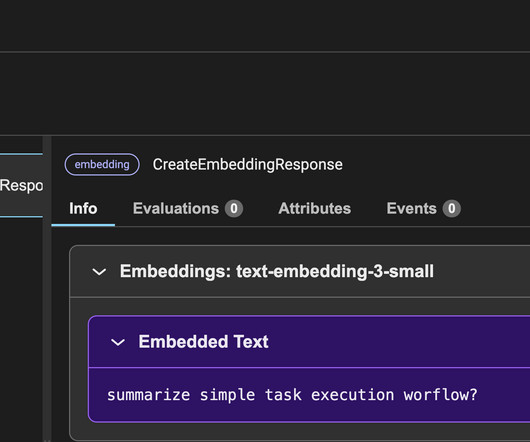Viewport: 530px width, 442px height.
Task: Click the CreateEmbeddingResponse span title
Action: [x=247, y=165]
